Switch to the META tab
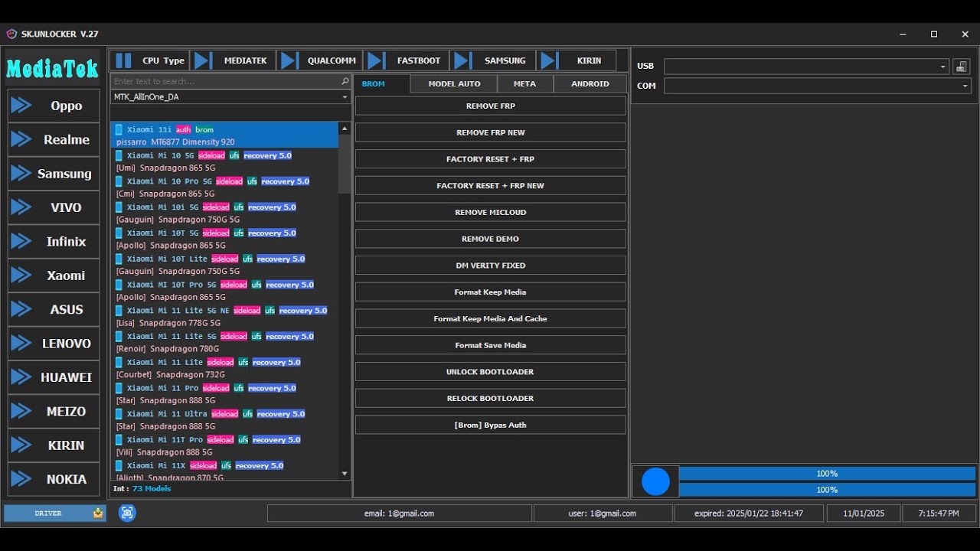Image resolution: width=980 pixels, height=551 pixels. tap(525, 84)
